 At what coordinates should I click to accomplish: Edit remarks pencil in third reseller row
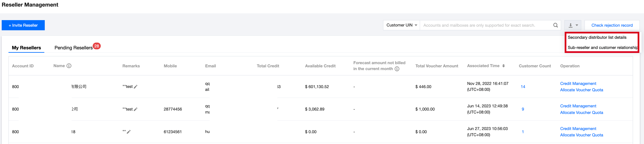tap(129, 132)
